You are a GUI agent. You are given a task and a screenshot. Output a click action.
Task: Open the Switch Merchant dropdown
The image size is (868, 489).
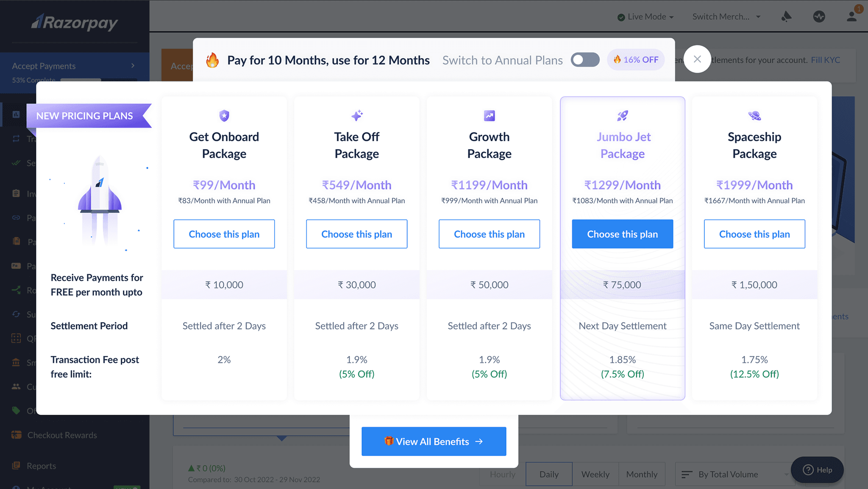726,17
